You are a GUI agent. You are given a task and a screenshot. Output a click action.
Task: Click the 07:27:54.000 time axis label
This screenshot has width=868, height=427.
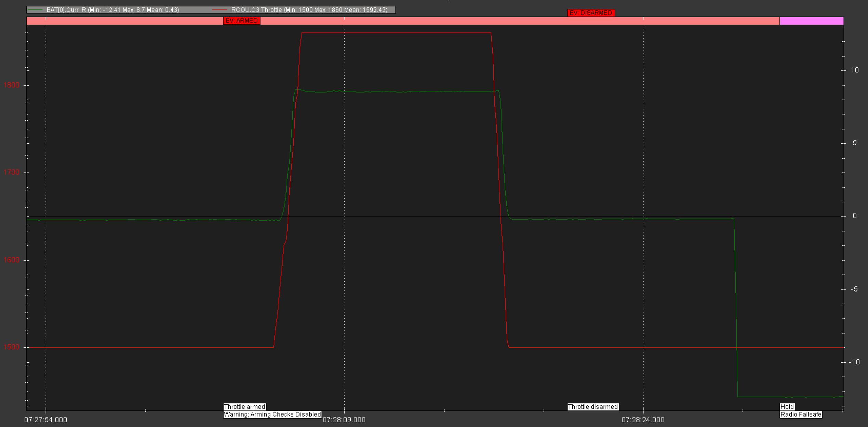coord(45,420)
